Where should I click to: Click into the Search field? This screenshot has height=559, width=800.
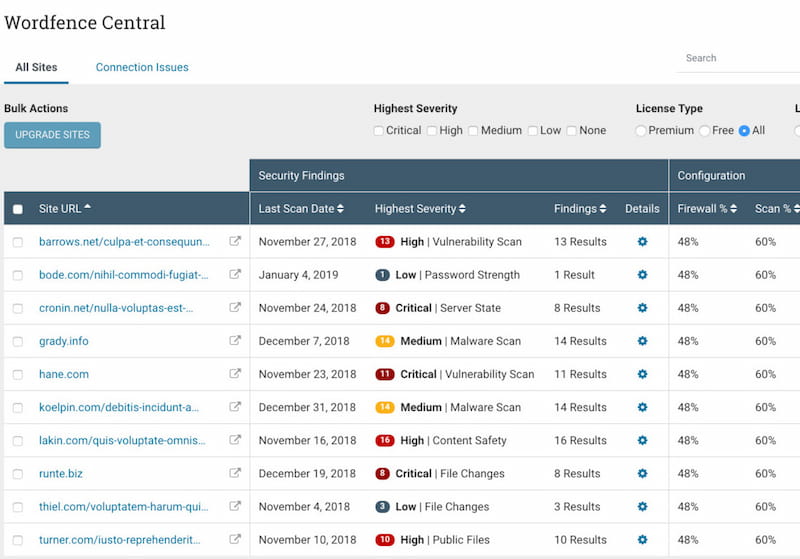pyautogui.click(x=738, y=58)
